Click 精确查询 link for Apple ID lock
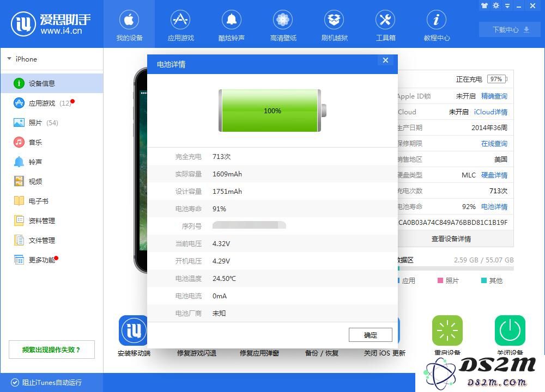The height and width of the screenshot is (392, 545). pos(494,96)
